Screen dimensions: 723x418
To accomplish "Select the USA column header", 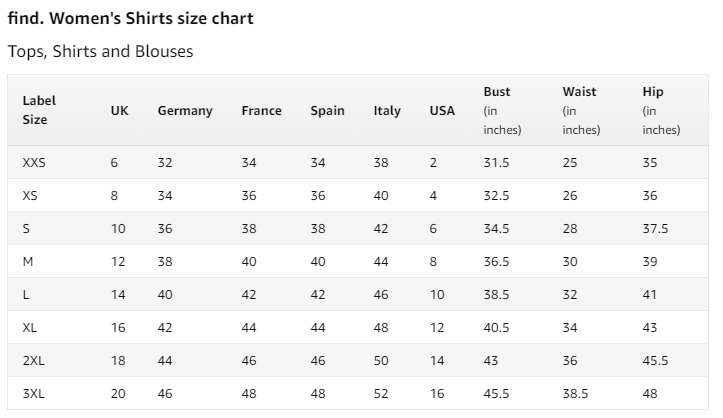I will point(442,111).
